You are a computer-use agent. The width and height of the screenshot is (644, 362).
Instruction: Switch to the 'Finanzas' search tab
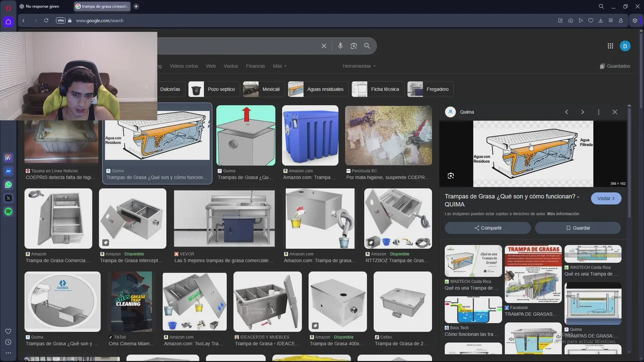pos(256,66)
